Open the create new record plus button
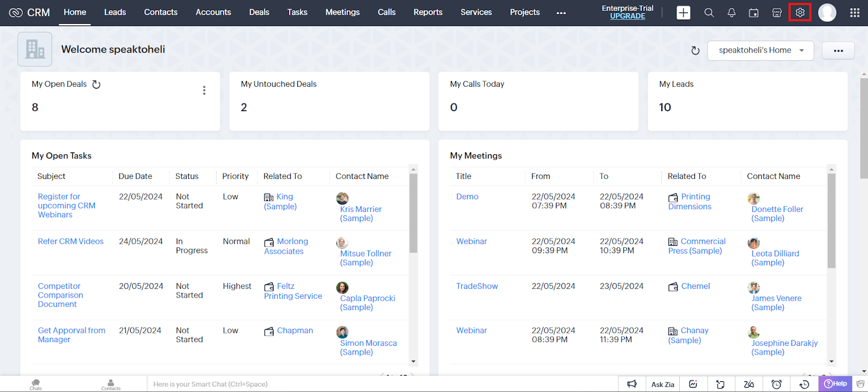This screenshot has width=868, height=392. pos(684,12)
